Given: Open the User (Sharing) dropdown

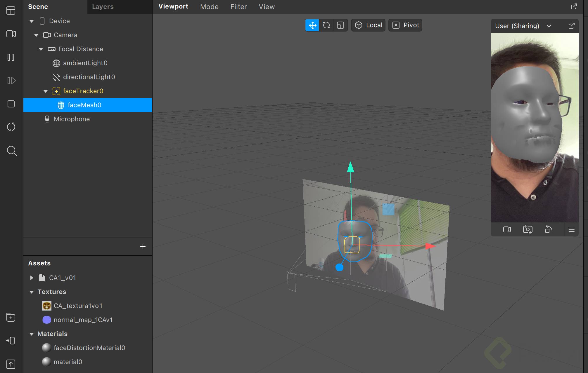Looking at the screenshot, I should coord(549,26).
